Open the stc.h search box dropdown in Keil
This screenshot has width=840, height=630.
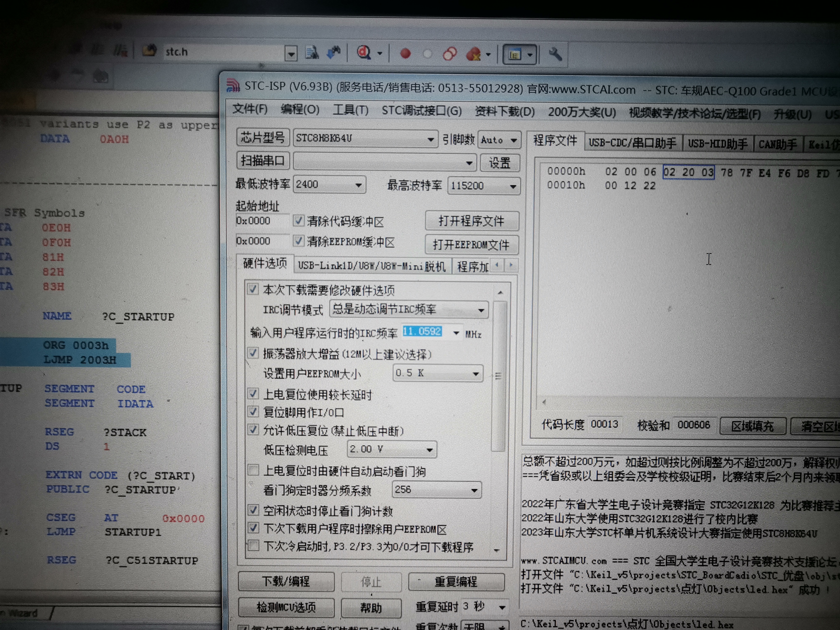click(291, 54)
